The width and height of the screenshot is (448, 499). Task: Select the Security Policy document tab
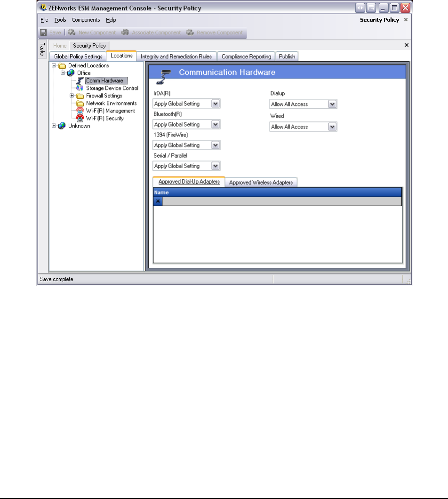click(89, 46)
